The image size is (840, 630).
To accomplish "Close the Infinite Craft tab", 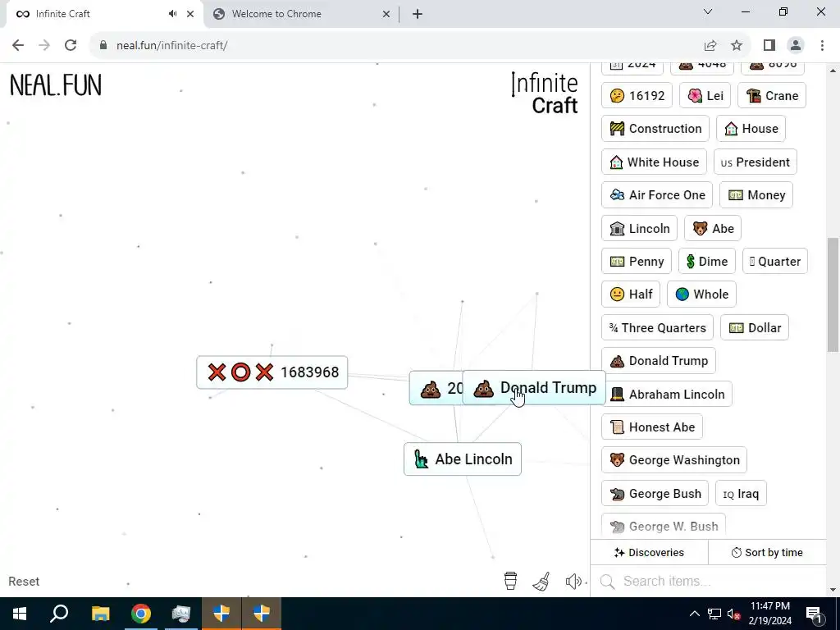I will [x=190, y=14].
